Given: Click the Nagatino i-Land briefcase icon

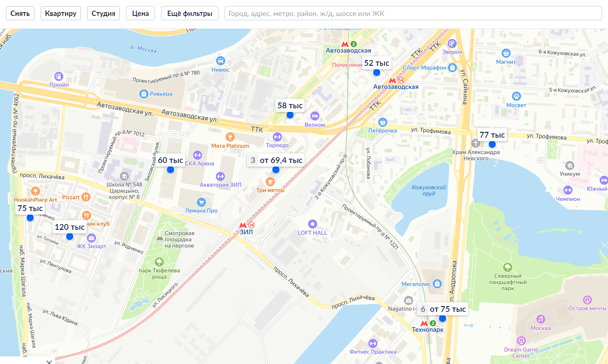Looking at the screenshot, I should [x=408, y=300].
